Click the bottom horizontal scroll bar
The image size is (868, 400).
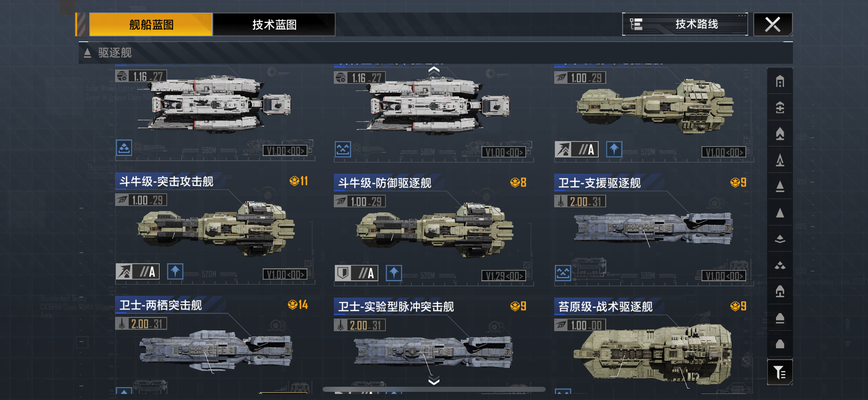click(434, 389)
